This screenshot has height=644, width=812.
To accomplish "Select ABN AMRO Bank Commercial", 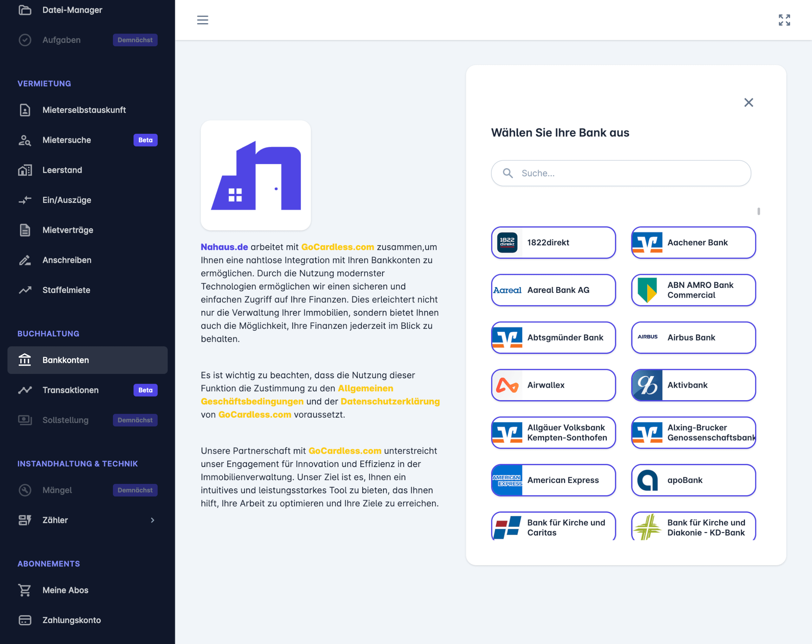I will (693, 290).
